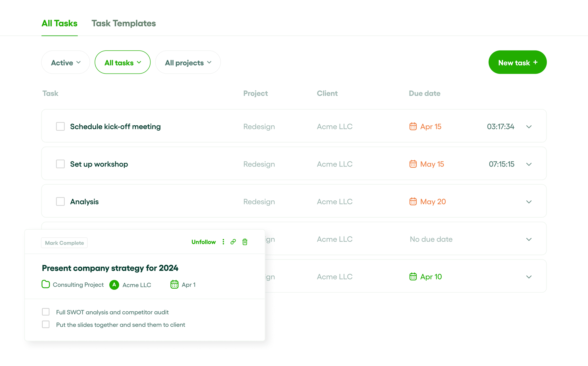Click the Acme LLC avatar badge
Screen dimensions: 588x366
pyautogui.click(x=114, y=285)
